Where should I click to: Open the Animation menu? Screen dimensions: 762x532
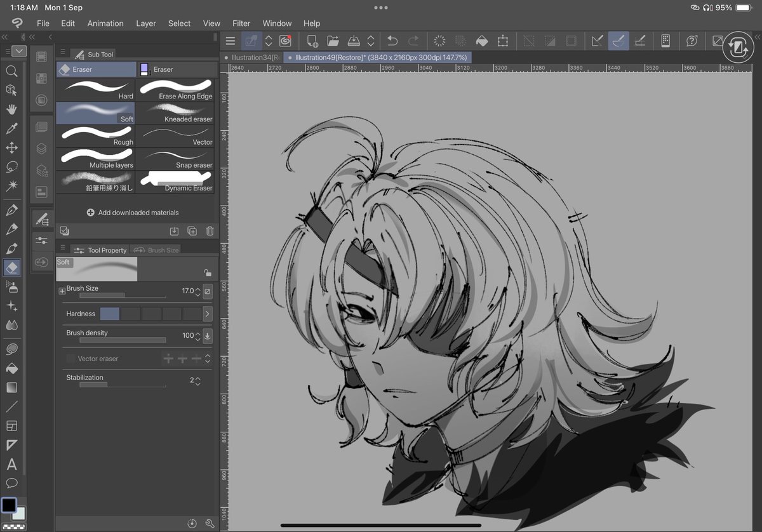coord(105,23)
